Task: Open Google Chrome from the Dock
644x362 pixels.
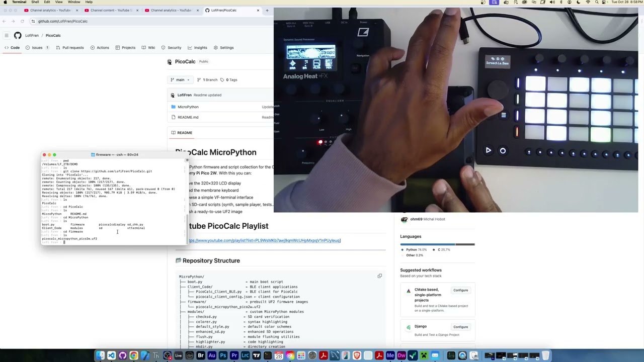Action: point(133,356)
